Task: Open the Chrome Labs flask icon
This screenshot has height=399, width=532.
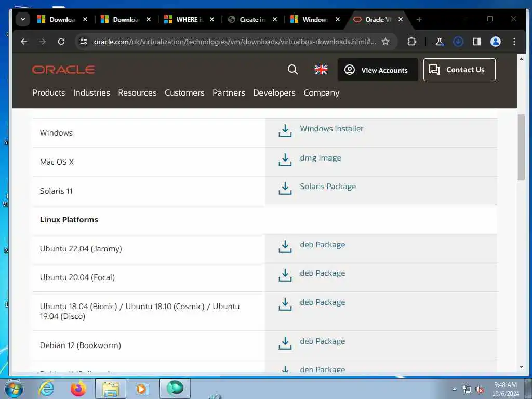Action: pos(440,42)
